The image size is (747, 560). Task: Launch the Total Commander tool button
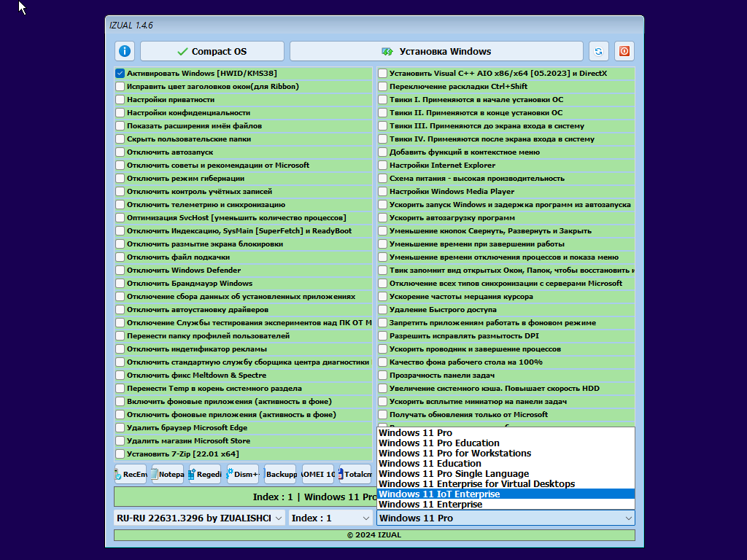pyautogui.click(x=355, y=474)
